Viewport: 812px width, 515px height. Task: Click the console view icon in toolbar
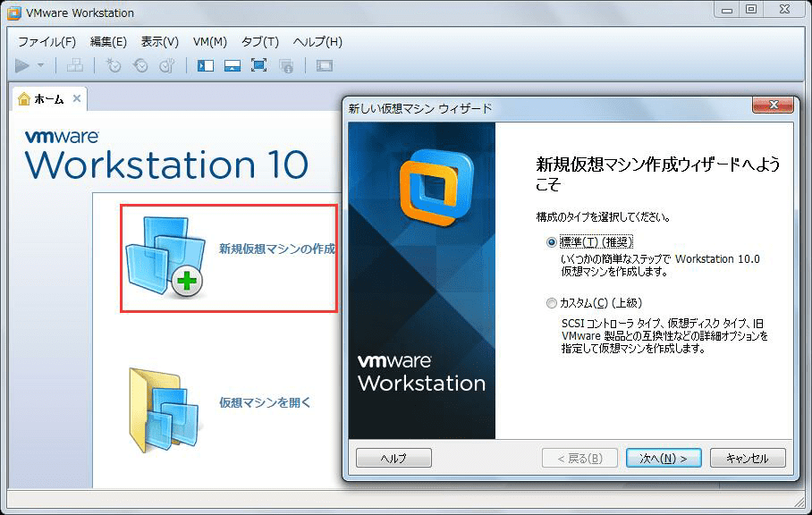(x=325, y=66)
